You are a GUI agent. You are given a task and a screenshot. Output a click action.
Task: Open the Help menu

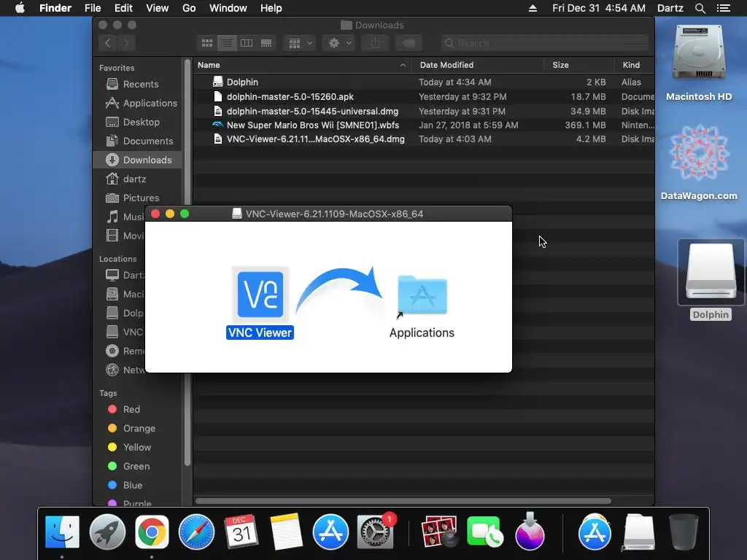pyautogui.click(x=271, y=8)
